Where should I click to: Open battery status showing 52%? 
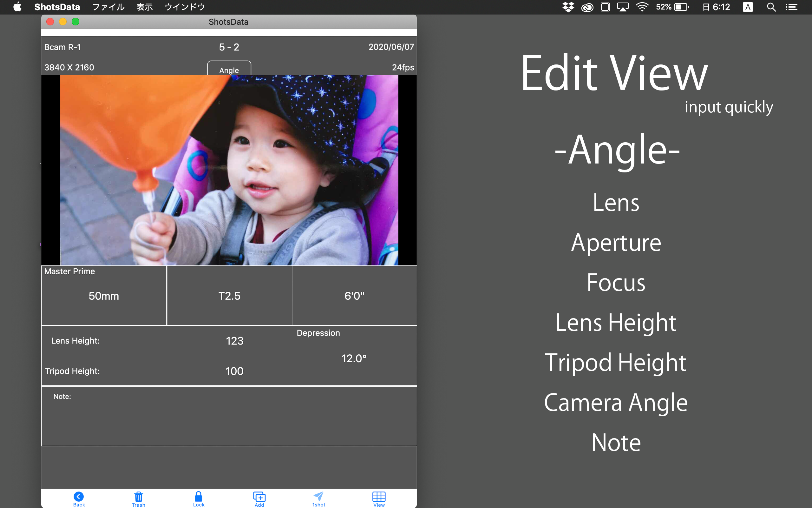tap(672, 7)
